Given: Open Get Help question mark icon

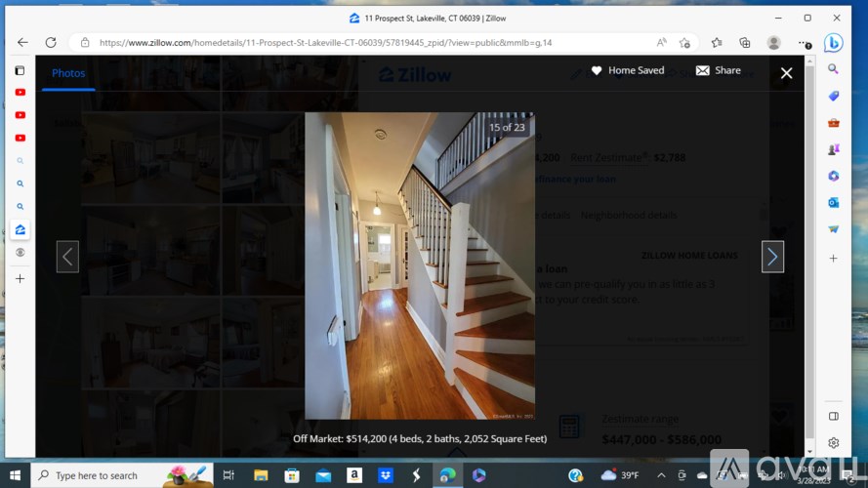Looking at the screenshot, I should click(576, 475).
